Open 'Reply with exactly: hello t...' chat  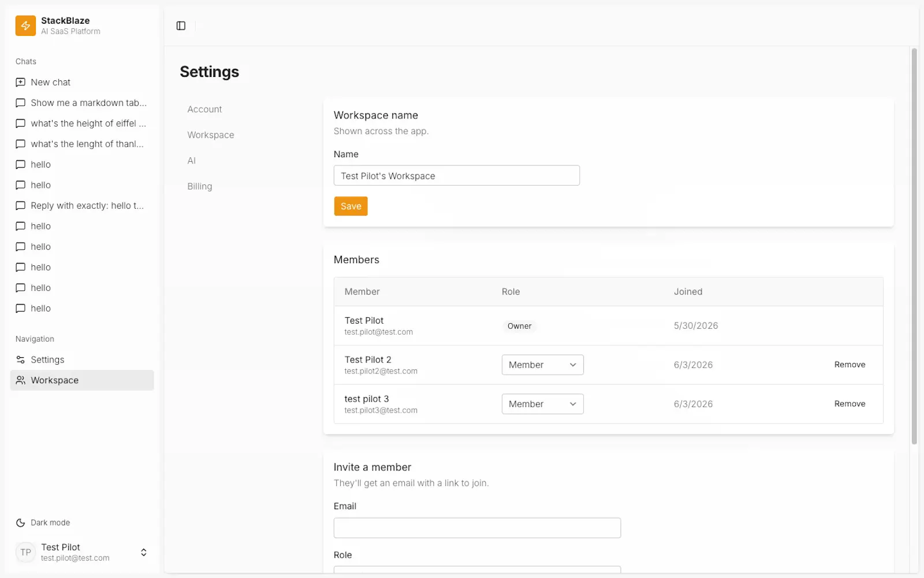tap(82, 206)
